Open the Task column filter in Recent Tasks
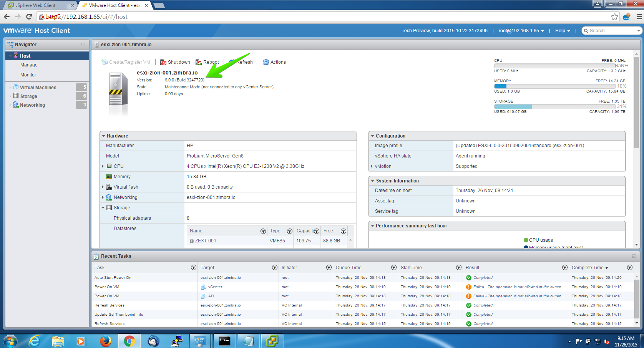Viewport: 644px width, 348px height. click(194, 268)
